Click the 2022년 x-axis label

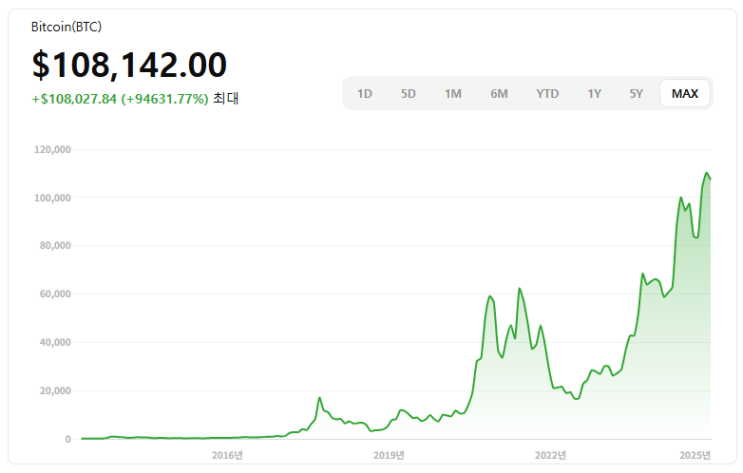tap(551, 455)
